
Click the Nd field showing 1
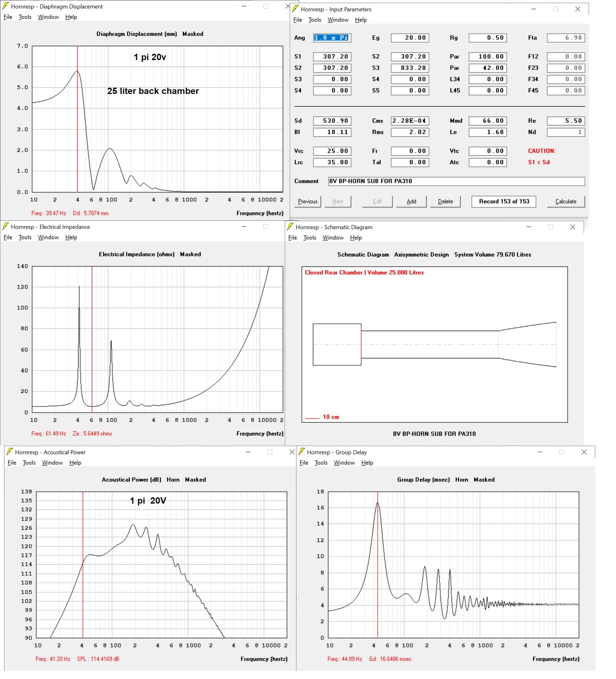coord(566,132)
